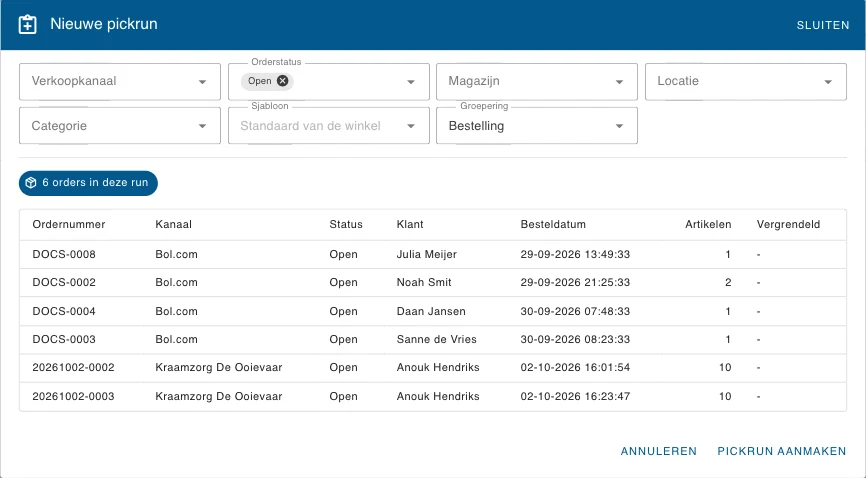Click date 29-09-2026 21:25:33
The height and width of the screenshot is (478, 866).
pos(575,282)
